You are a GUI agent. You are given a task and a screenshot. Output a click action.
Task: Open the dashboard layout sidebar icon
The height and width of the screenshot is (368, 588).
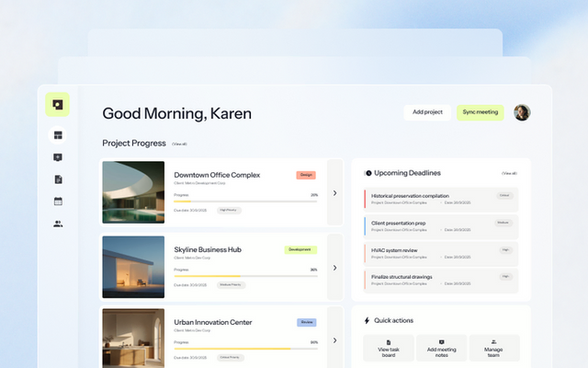pyautogui.click(x=58, y=135)
